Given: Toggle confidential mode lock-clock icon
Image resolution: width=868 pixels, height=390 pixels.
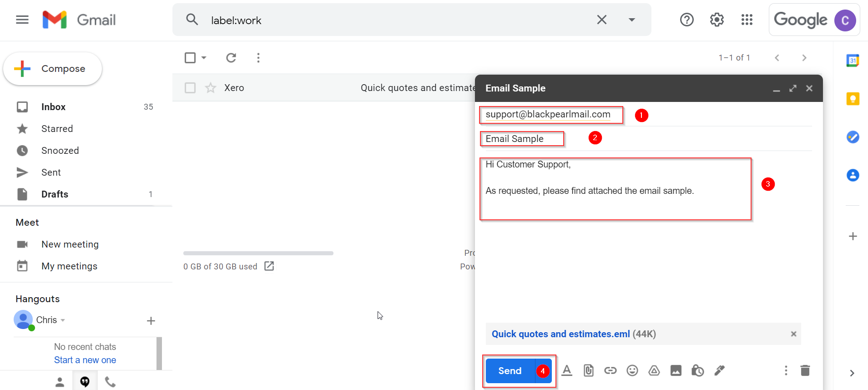Looking at the screenshot, I should [697, 370].
